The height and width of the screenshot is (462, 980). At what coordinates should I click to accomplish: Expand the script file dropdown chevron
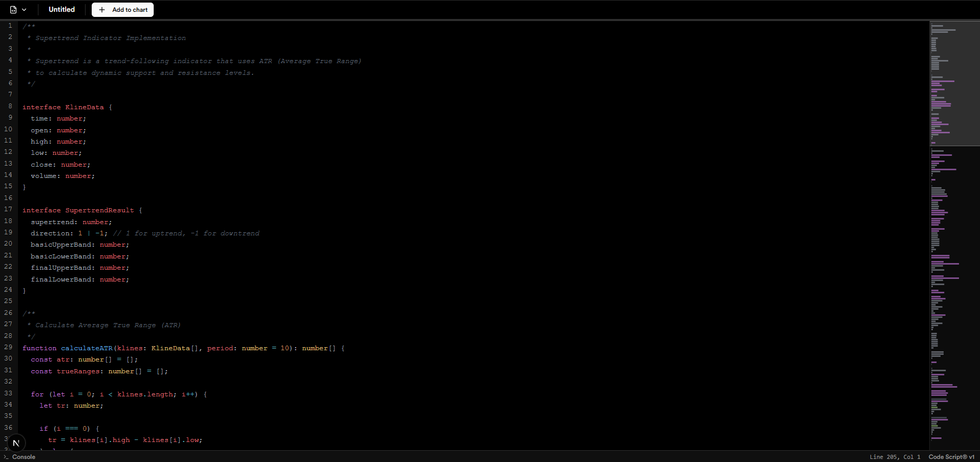click(24, 10)
